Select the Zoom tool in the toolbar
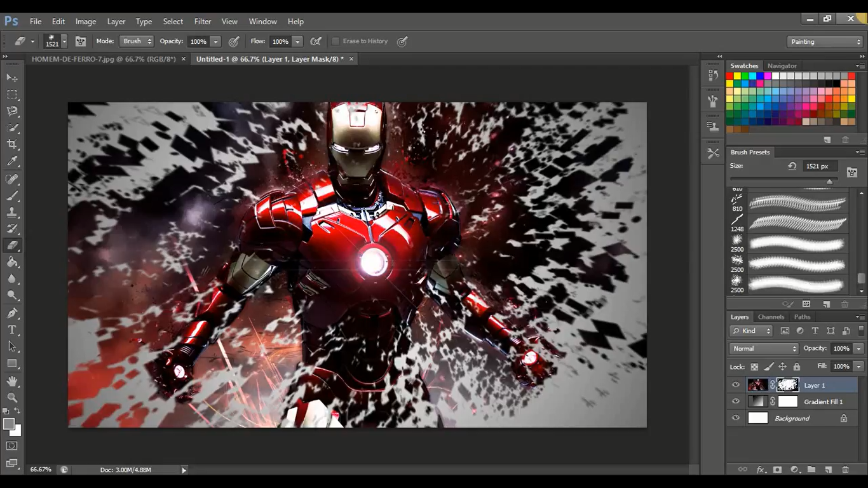The height and width of the screenshot is (488, 868). coord(11,398)
